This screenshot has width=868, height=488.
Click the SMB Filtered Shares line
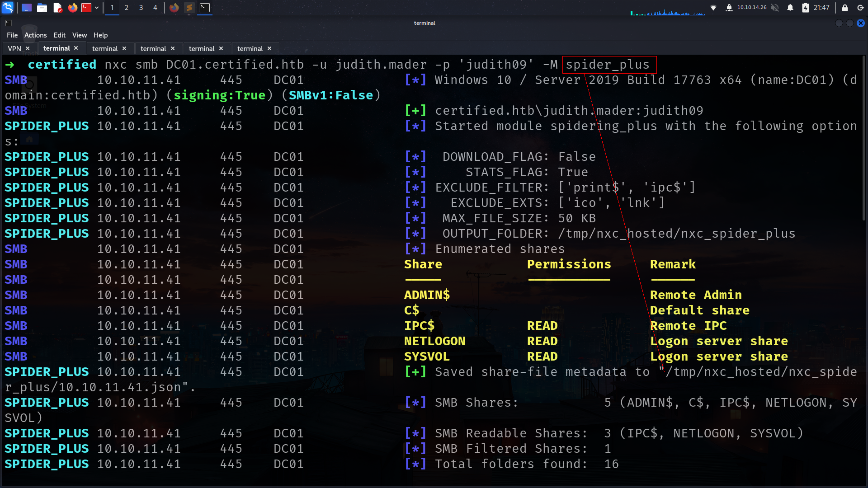[x=523, y=449]
